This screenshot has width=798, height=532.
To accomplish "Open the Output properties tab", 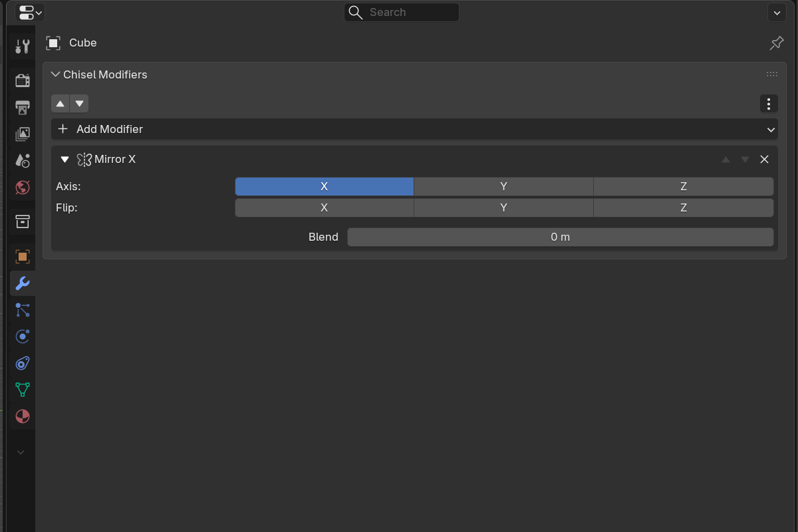I will point(22,107).
